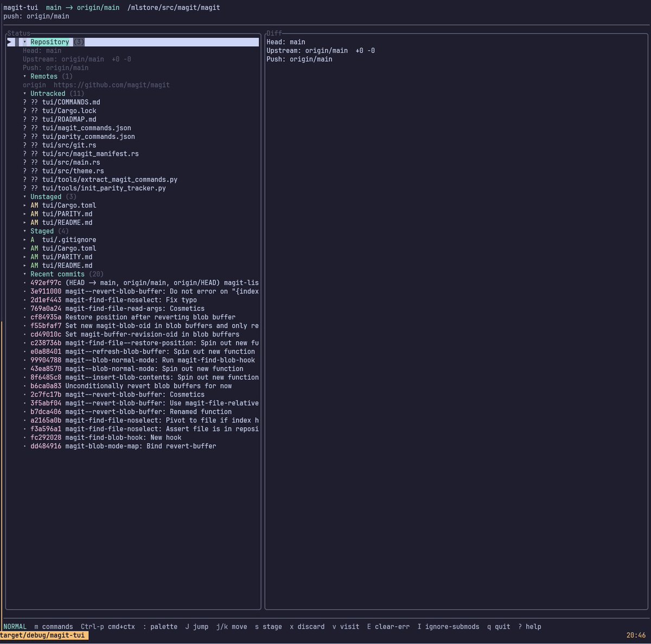Select untracked file tui/COMMANDS.md
The height and width of the screenshot is (644, 651).
(x=61, y=102)
